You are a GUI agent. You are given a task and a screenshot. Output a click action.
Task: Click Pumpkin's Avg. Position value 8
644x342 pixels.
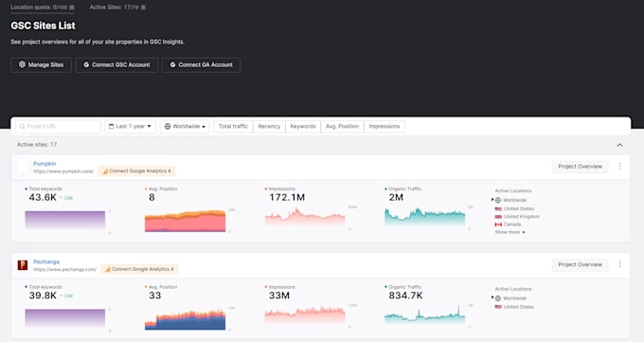[152, 198]
